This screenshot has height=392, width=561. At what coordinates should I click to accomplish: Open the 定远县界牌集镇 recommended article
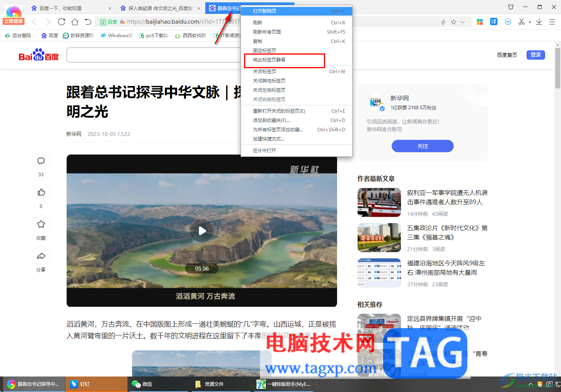pos(444,323)
